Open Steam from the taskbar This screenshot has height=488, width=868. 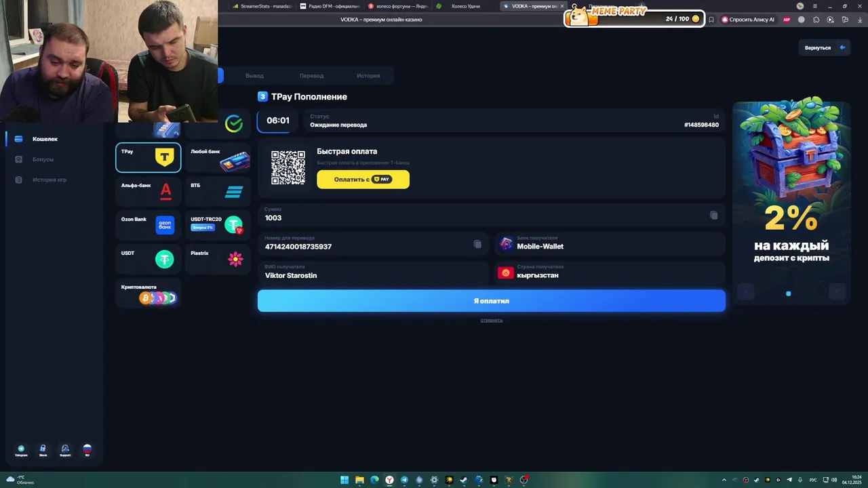coord(464,480)
